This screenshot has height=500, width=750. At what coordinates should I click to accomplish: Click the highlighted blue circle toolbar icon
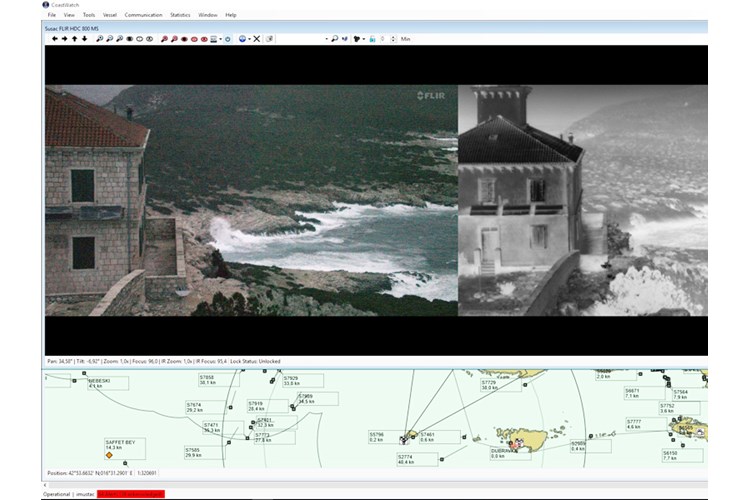228,39
